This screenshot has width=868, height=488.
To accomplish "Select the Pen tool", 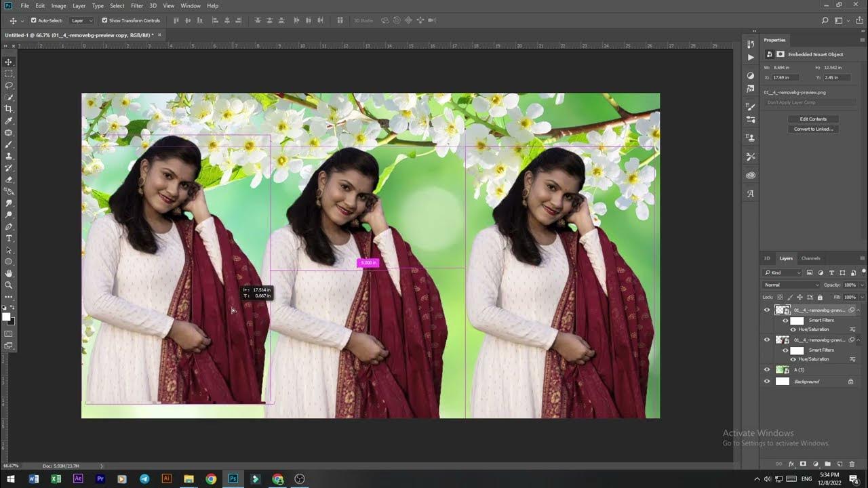I will pyautogui.click(x=9, y=226).
